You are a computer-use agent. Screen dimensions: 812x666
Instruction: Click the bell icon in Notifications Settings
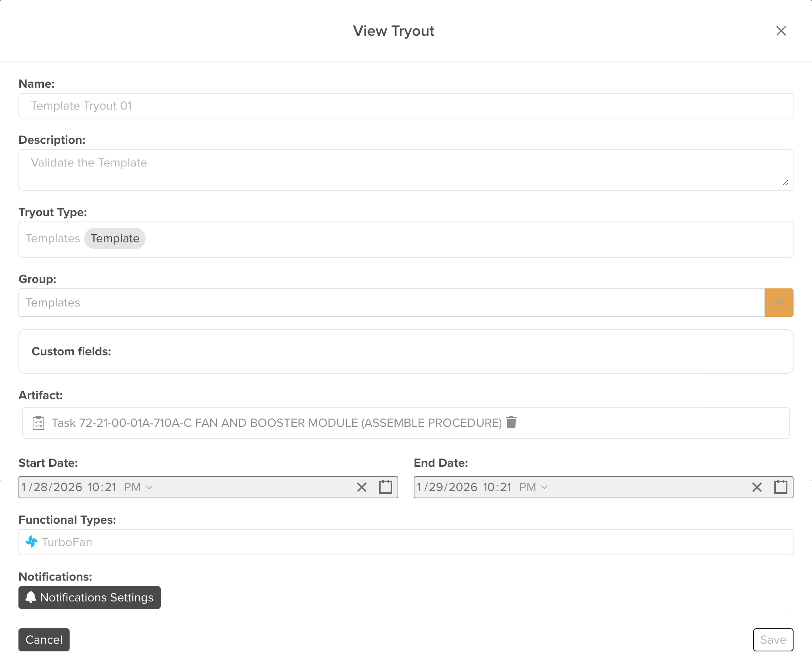coord(31,597)
